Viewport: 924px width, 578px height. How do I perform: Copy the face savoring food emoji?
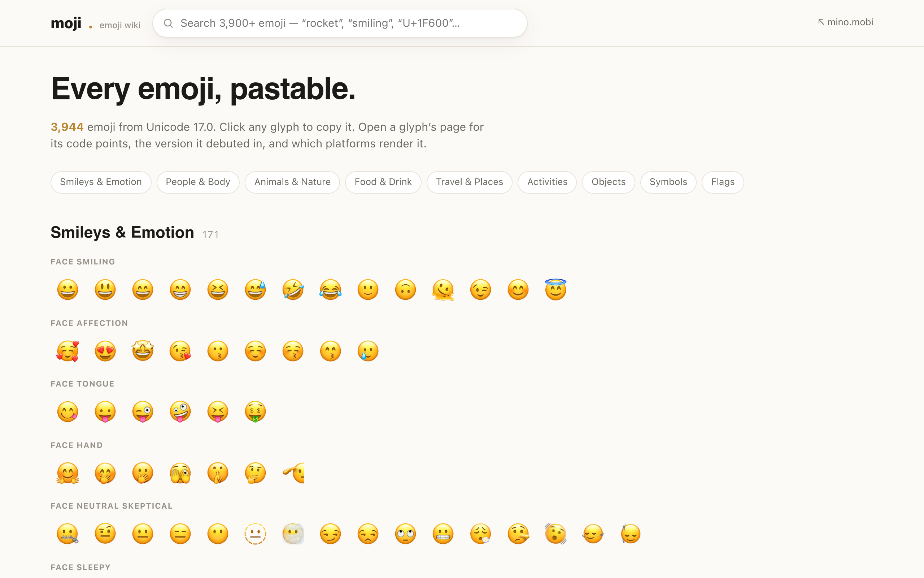[x=67, y=412]
